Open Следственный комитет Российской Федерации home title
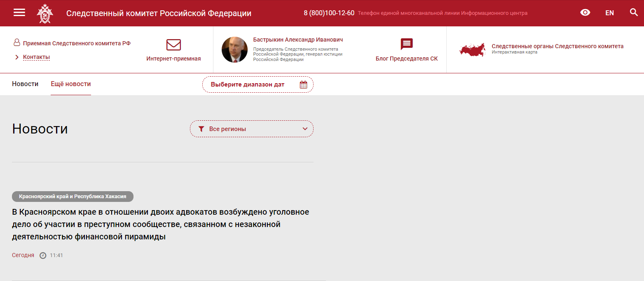Screen dimensions: 644x281 (159, 13)
